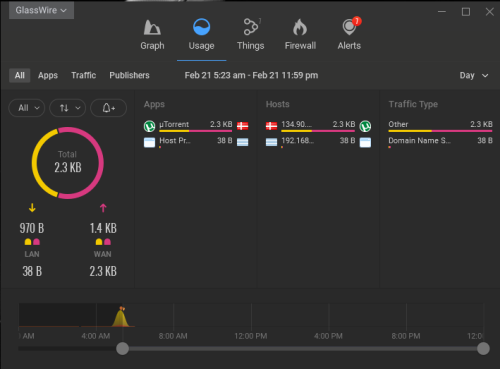This screenshot has height=369, width=500.
Task: Click the traffic spike on timeline graph
Action: 121,317
